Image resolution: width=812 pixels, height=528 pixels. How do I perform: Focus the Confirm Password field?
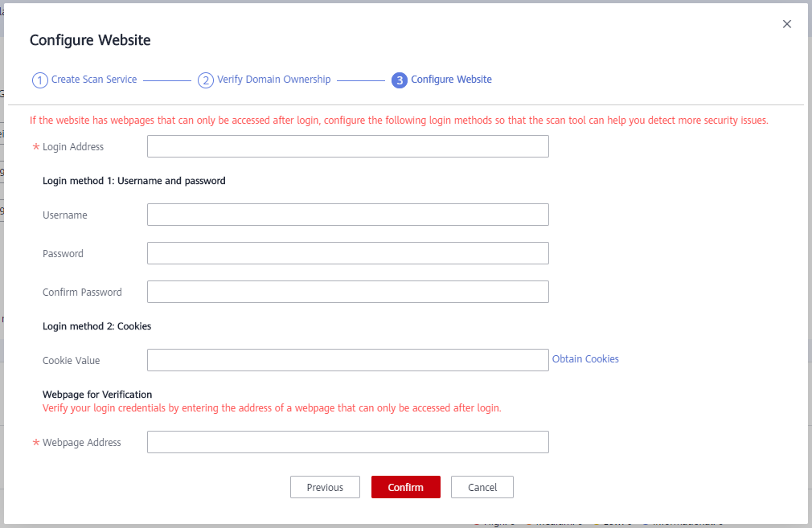tap(347, 292)
